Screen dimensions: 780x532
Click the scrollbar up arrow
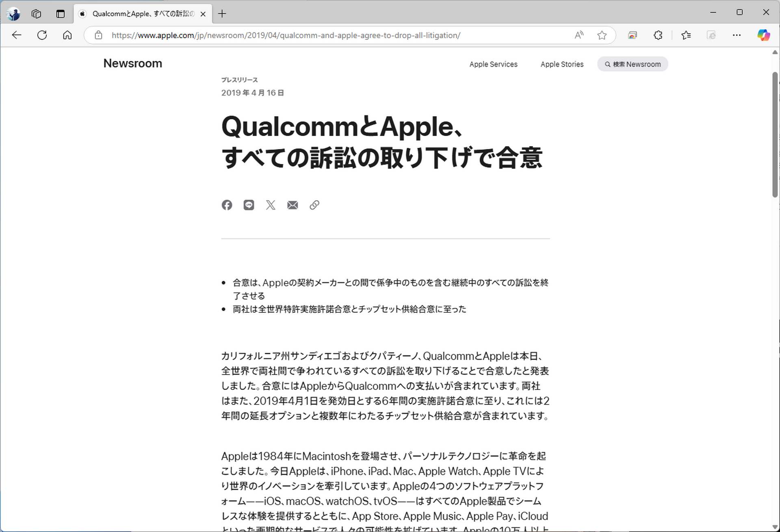tap(775, 52)
